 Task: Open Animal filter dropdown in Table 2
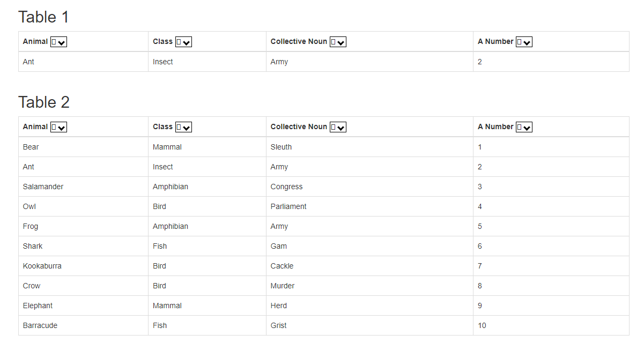click(58, 128)
